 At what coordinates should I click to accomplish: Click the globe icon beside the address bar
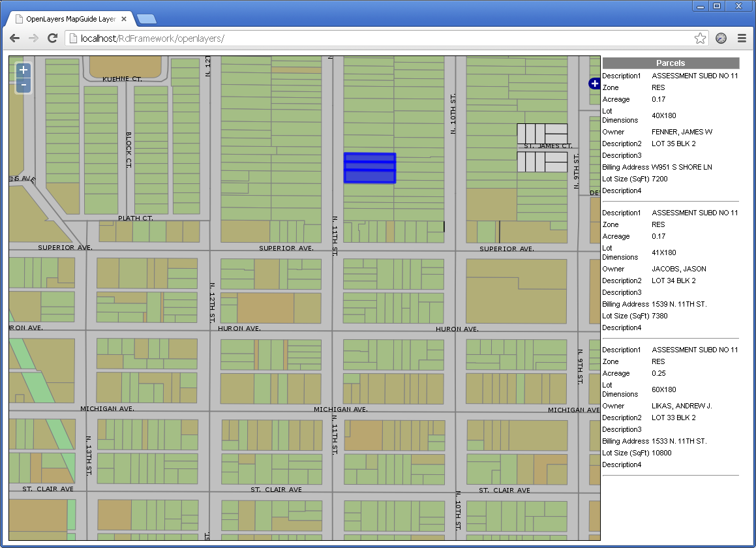(x=720, y=38)
